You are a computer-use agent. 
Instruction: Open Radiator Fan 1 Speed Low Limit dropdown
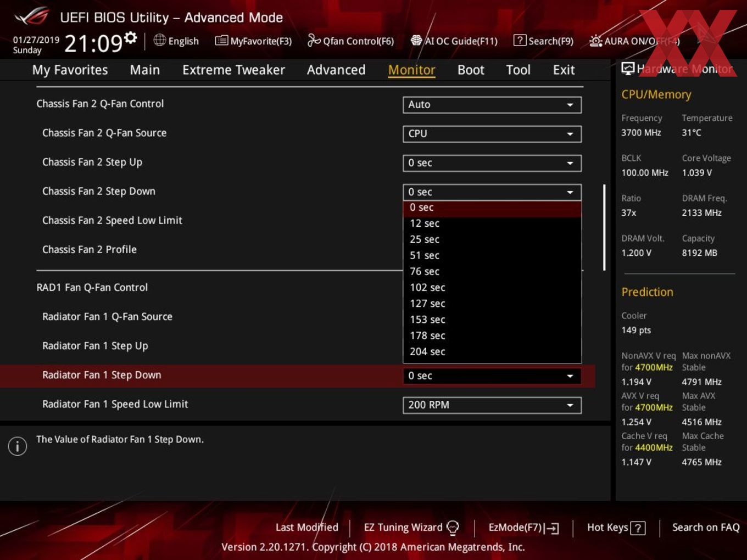pos(492,405)
